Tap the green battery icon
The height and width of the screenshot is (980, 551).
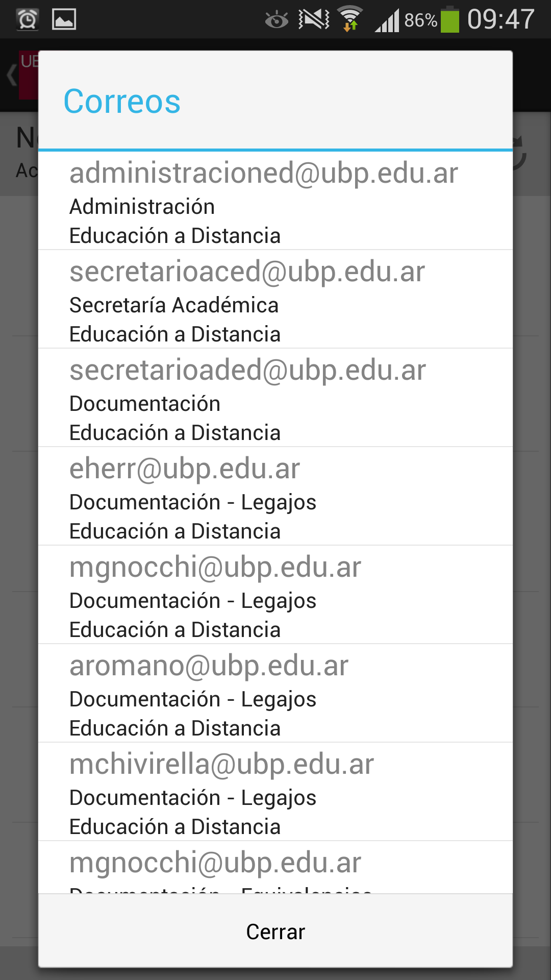(x=449, y=20)
